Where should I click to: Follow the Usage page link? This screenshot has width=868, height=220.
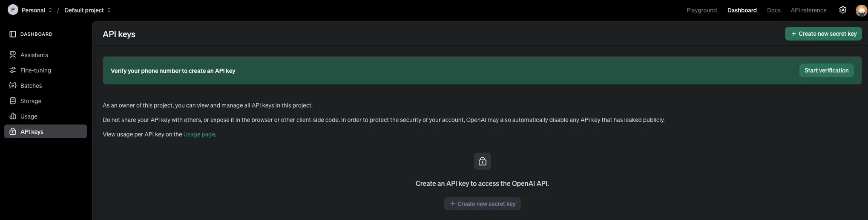coord(199,134)
